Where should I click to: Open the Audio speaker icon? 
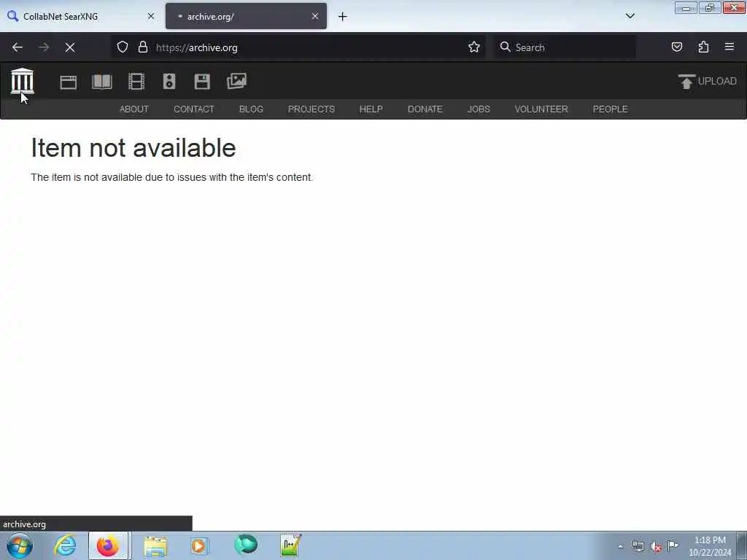[169, 82]
